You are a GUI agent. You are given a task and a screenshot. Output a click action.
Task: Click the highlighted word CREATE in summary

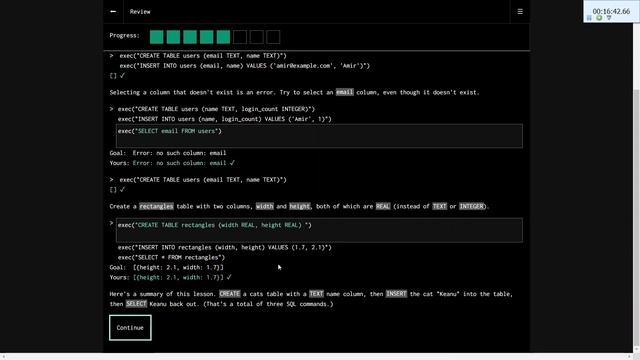pyautogui.click(x=230, y=294)
